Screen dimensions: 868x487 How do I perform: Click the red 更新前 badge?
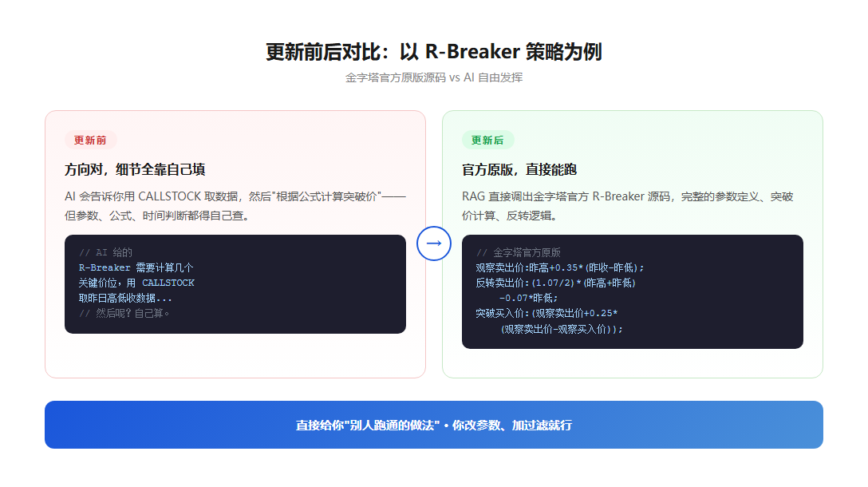pyautogui.click(x=90, y=141)
